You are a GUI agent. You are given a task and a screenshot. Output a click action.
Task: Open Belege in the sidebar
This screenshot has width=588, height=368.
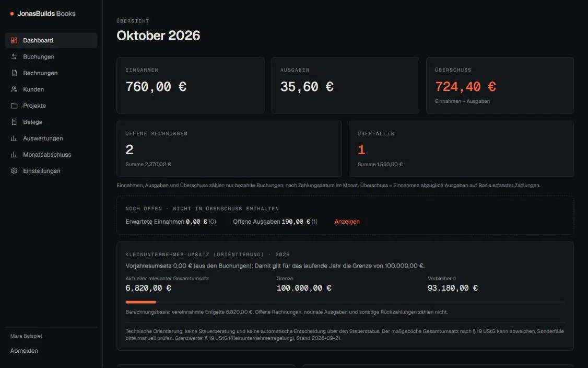(51, 122)
